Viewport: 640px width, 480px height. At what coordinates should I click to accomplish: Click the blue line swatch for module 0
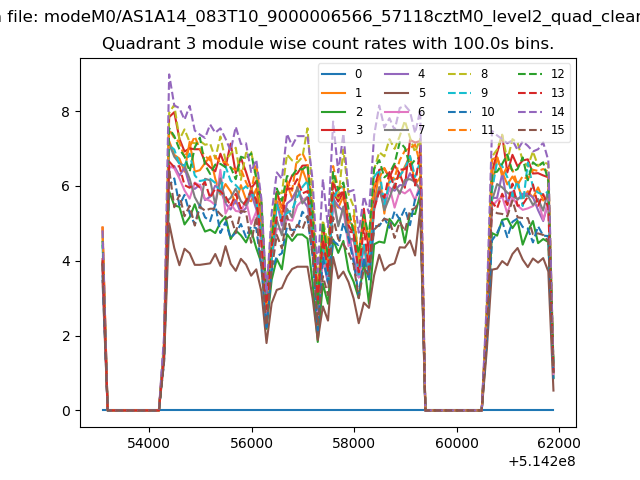[334, 74]
